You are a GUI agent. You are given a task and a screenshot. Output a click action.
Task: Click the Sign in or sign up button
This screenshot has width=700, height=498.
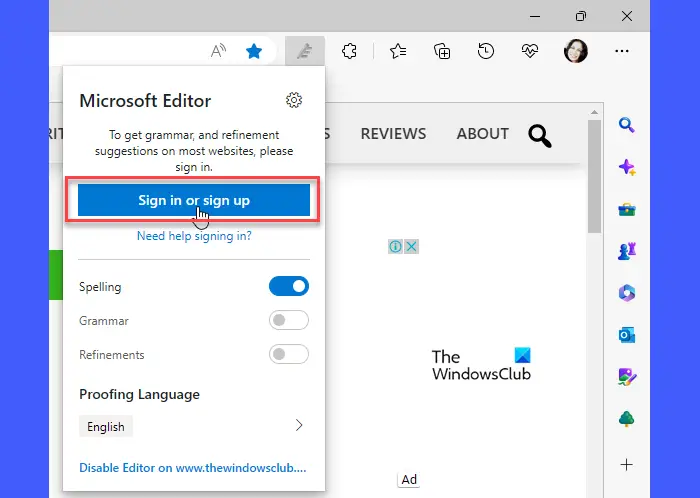click(194, 200)
